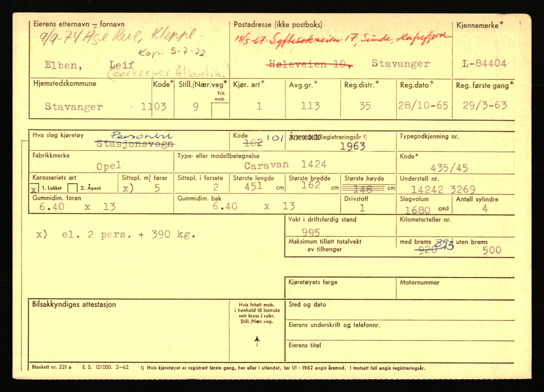This screenshot has width=544, height=392.
Task: Click the Slagvolum value '1680'
Action: (417, 210)
